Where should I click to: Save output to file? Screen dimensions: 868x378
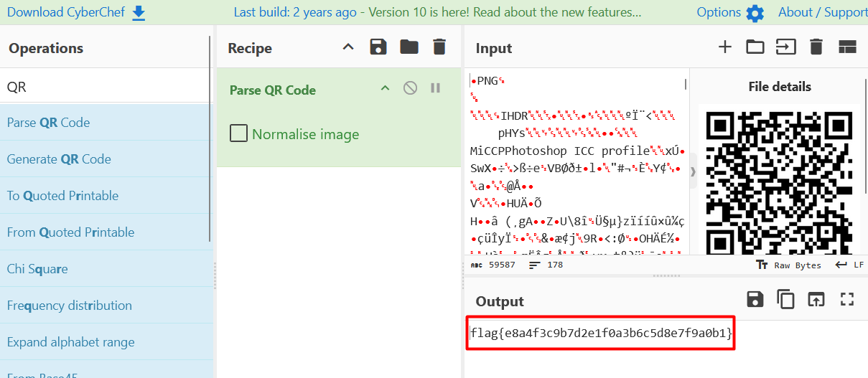point(755,300)
